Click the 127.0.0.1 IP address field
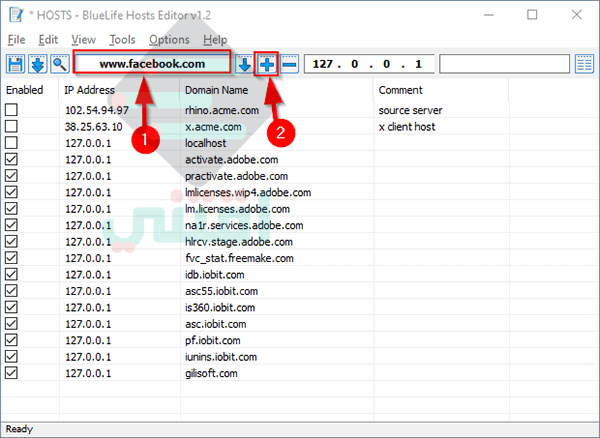This screenshot has width=600, height=438. pos(369,64)
